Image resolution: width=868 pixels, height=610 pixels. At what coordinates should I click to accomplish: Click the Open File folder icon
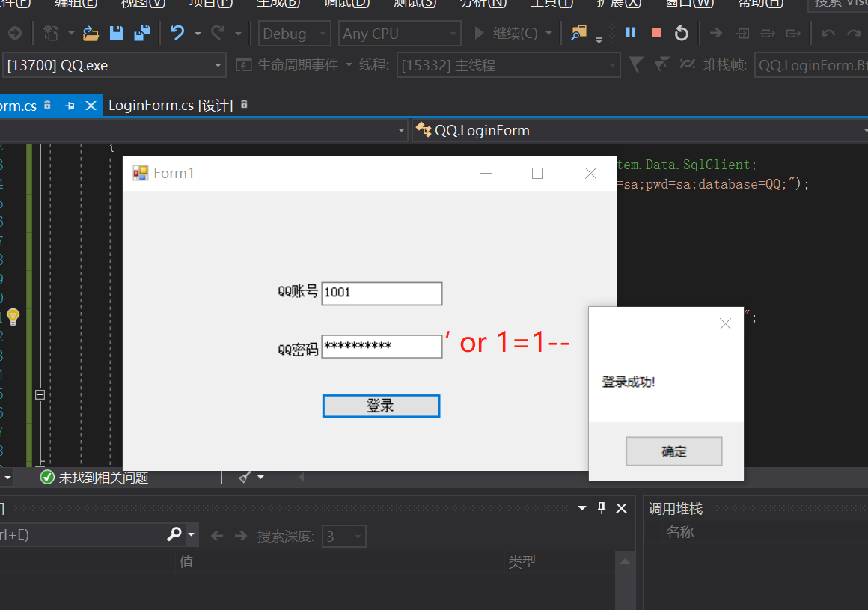91,34
